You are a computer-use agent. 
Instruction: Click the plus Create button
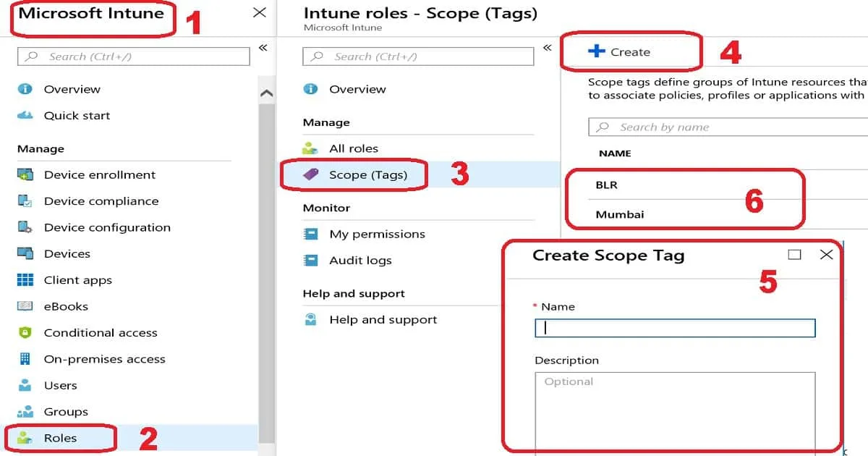click(x=620, y=52)
